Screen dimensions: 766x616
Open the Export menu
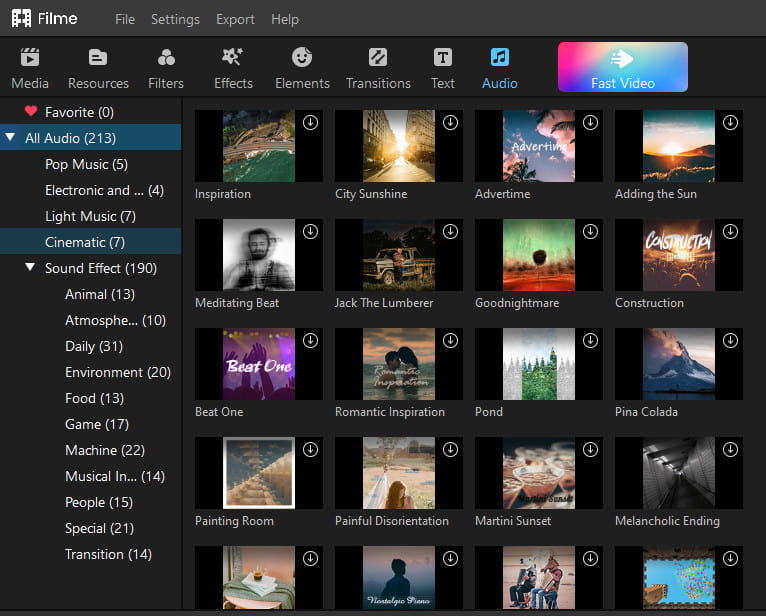[235, 19]
